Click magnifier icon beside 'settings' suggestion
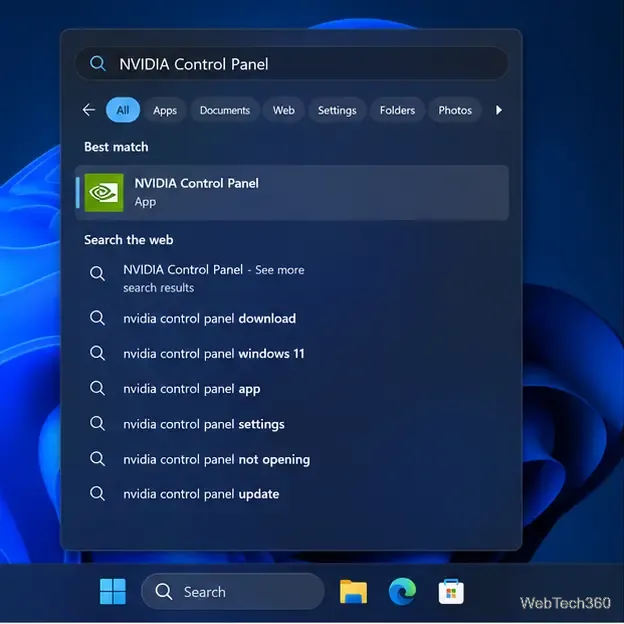 (x=97, y=423)
